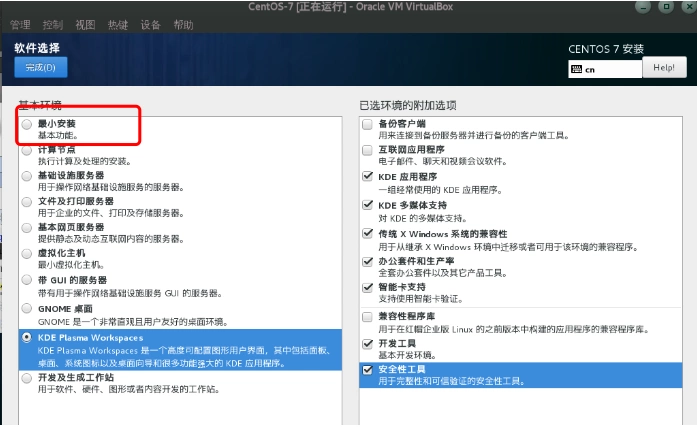This screenshot has height=427, width=697.
Task: Enable the 互联网应用程序 checkbox
Action: coord(367,150)
